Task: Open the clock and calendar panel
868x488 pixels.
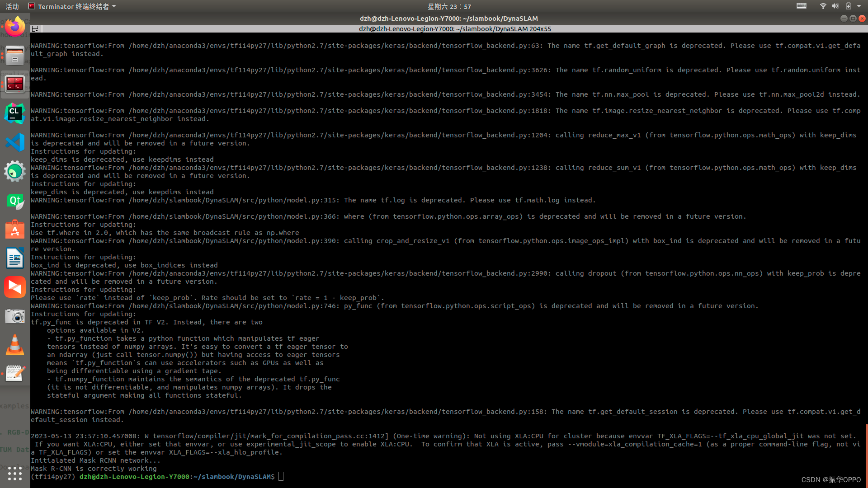Action: [449, 6]
